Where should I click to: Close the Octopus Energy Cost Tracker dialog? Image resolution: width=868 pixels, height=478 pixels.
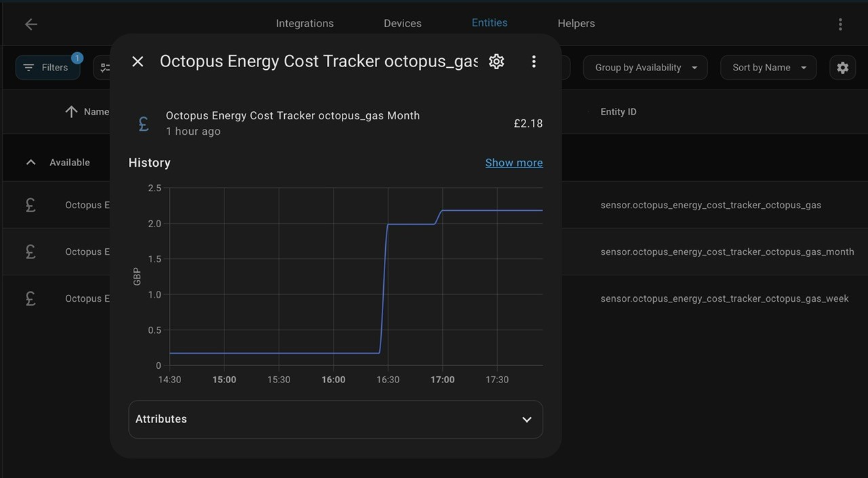[x=138, y=62]
